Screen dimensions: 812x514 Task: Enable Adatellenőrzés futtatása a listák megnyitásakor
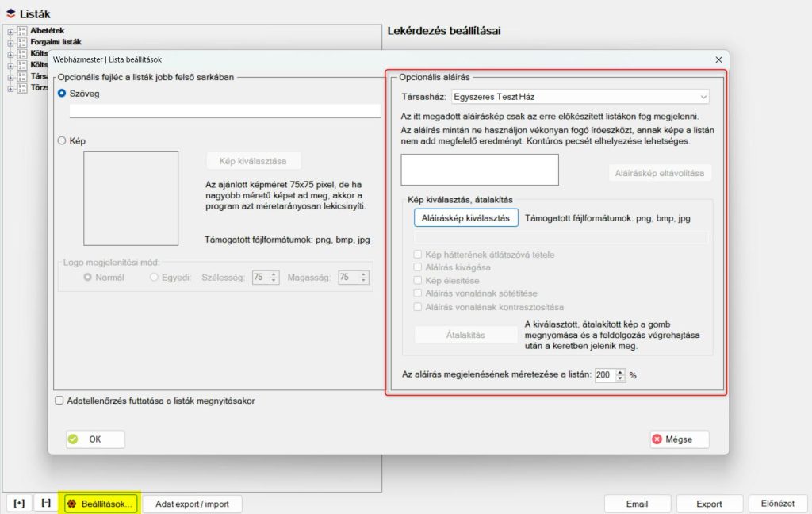[59, 401]
